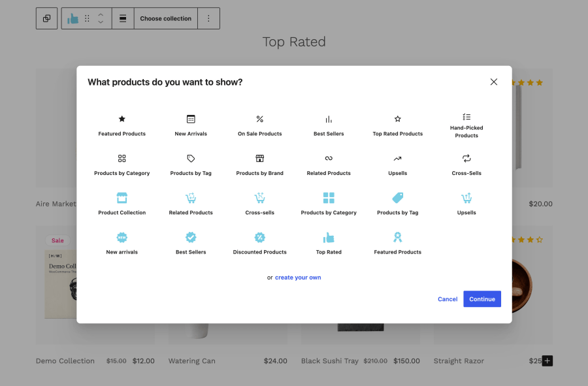
Task: Choose the Discounted Products percent badge
Action: coord(260,237)
